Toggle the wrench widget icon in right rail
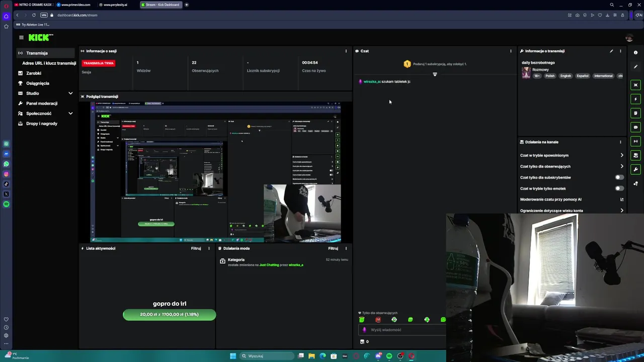Viewport: 644px width, 362px height. click(636, 169)
